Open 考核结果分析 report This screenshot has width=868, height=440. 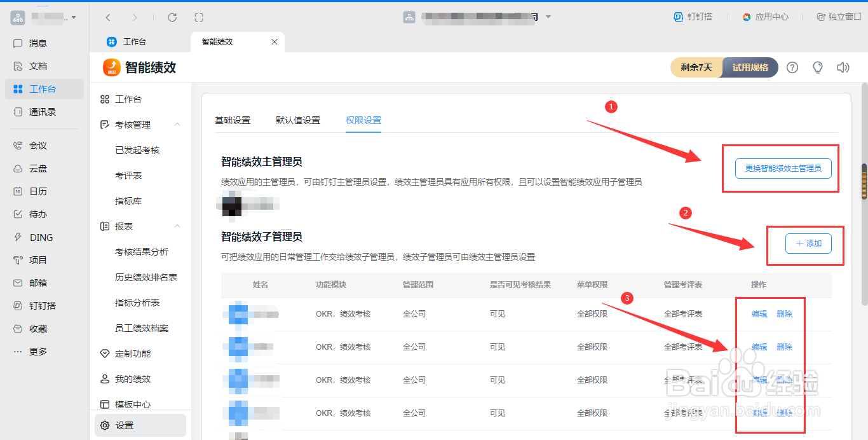point(140,252)
